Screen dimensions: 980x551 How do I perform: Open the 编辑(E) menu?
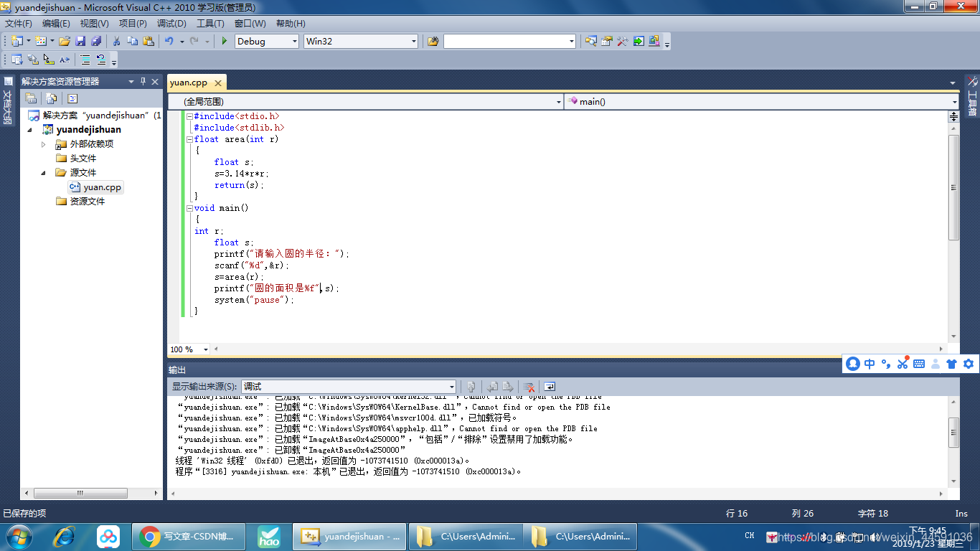point(56,24)
